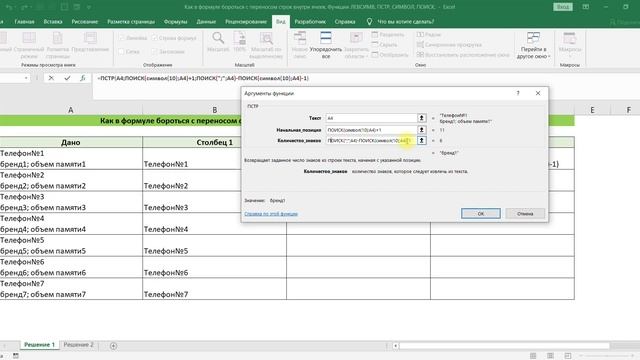The height and width of the screenshot is (360, 640).
Task: Click the Отобразить window button
Action: (390, 54)
